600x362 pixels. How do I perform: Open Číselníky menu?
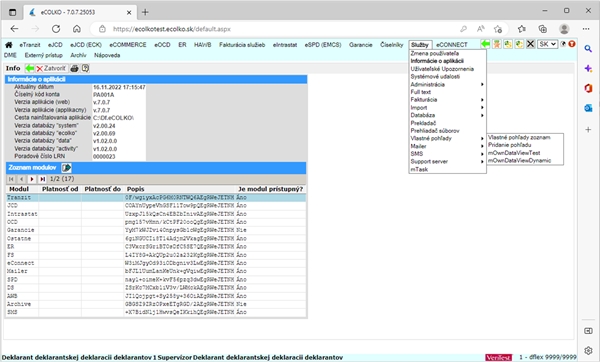[391, 45]
